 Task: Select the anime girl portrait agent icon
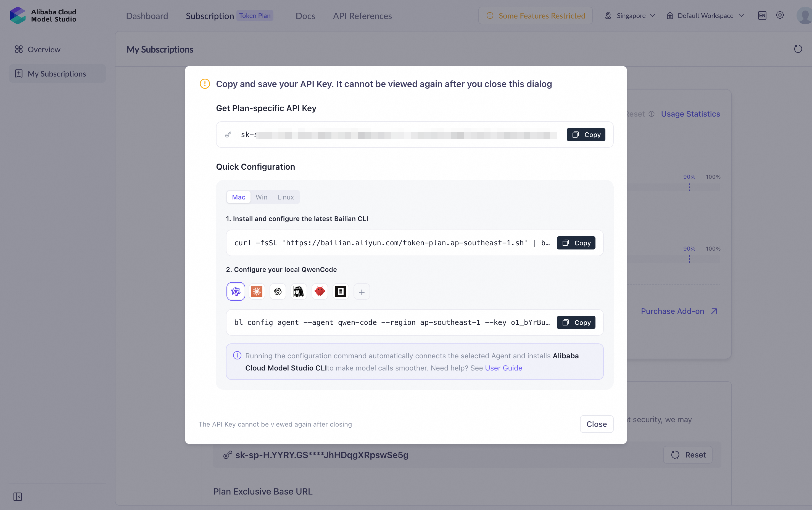[299, 291]
